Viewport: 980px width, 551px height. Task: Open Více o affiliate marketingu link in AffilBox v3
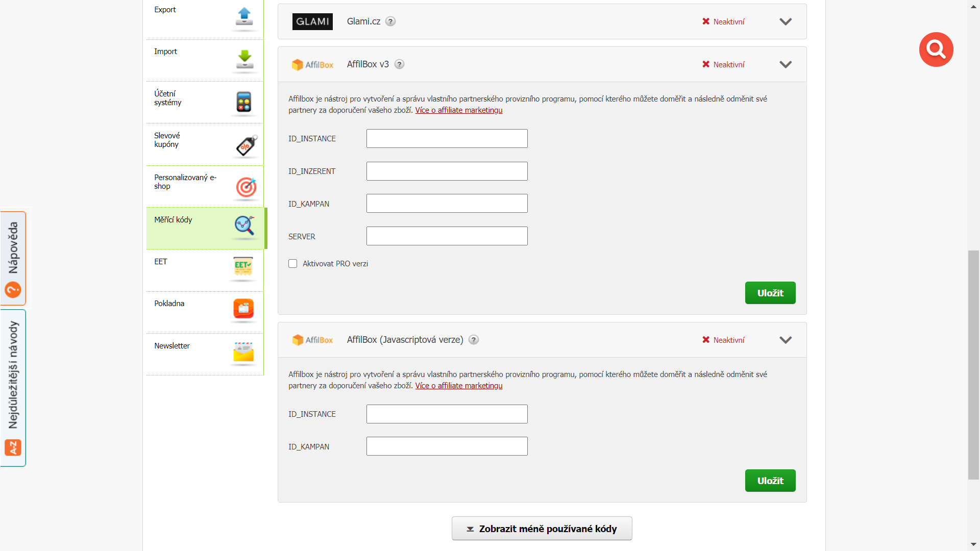pyautogui.click(x=459, y=110)
